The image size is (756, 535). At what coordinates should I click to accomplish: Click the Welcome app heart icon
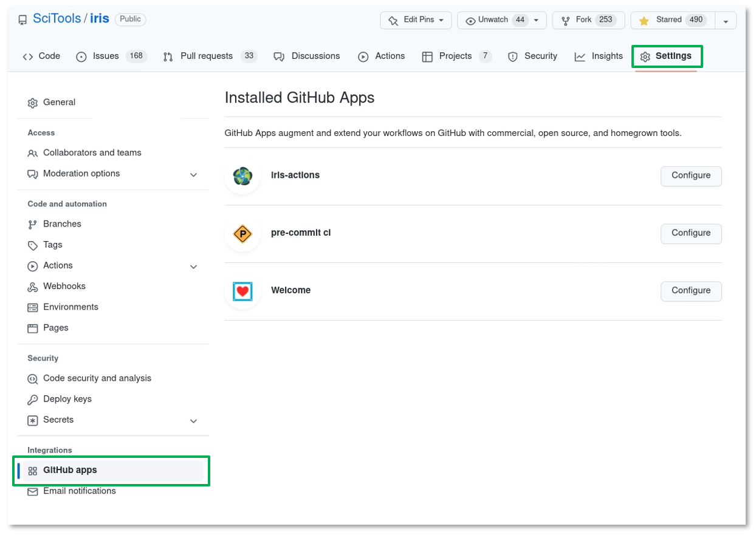point(242,291)
